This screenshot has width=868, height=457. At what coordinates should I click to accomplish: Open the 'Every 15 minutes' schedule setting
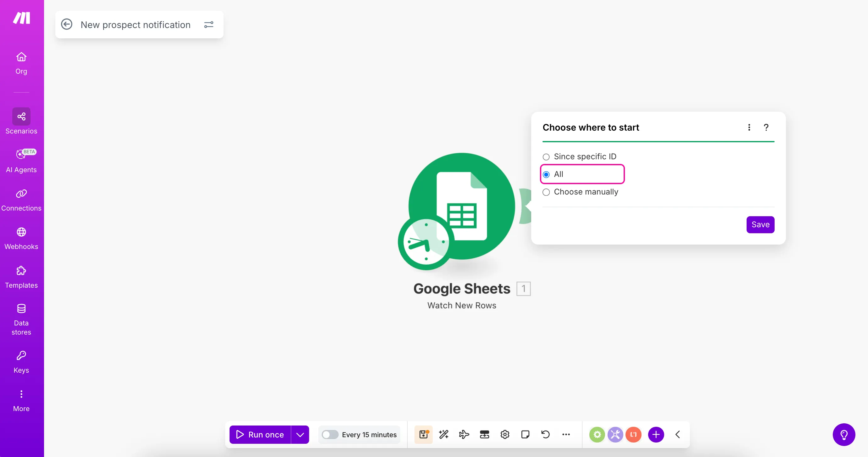369,435
